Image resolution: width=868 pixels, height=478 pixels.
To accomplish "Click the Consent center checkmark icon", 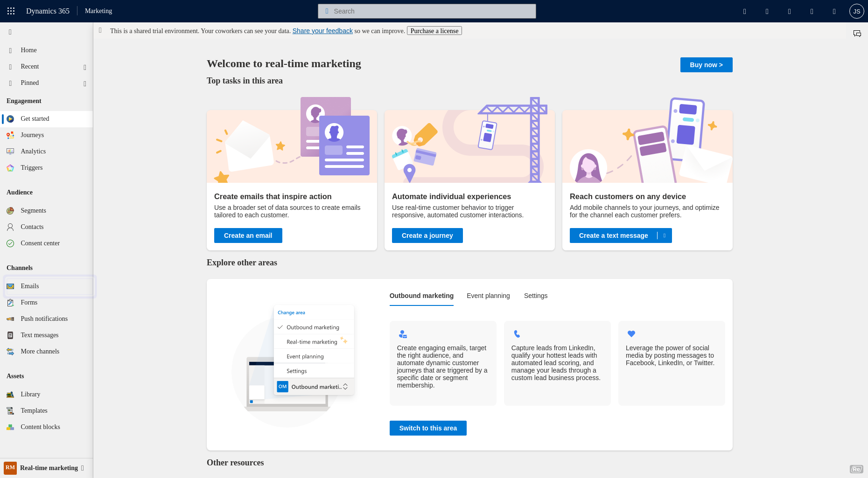I will pos(10,243).
